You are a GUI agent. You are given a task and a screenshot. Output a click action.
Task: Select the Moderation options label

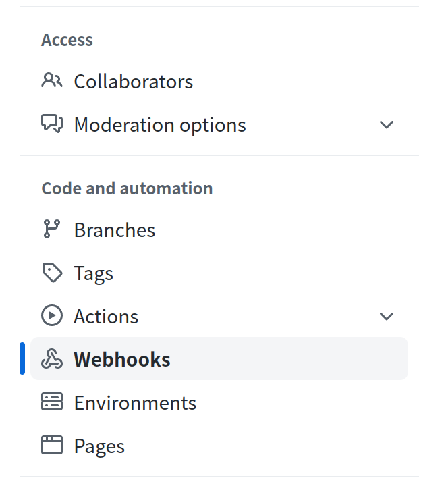coord(160,125)
